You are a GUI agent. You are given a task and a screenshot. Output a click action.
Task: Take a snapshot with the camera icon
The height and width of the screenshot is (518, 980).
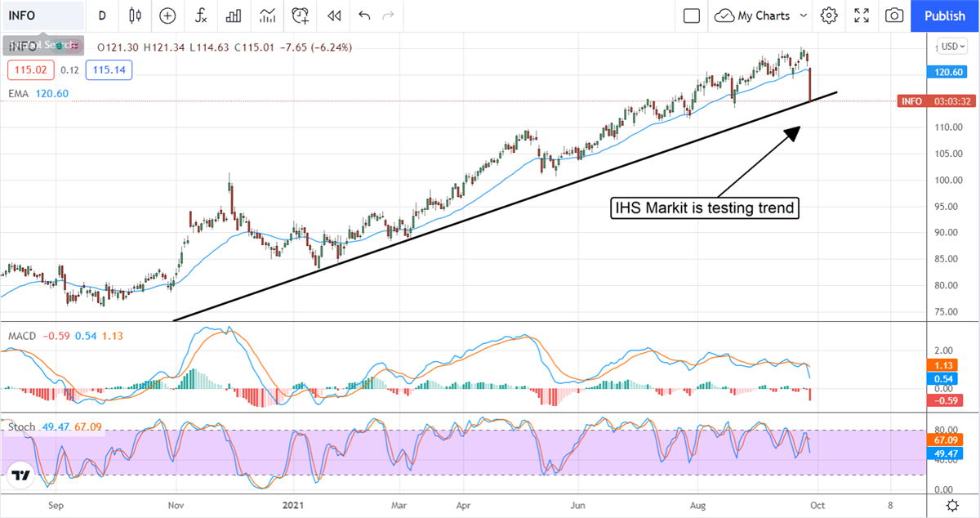coord(894,16)
